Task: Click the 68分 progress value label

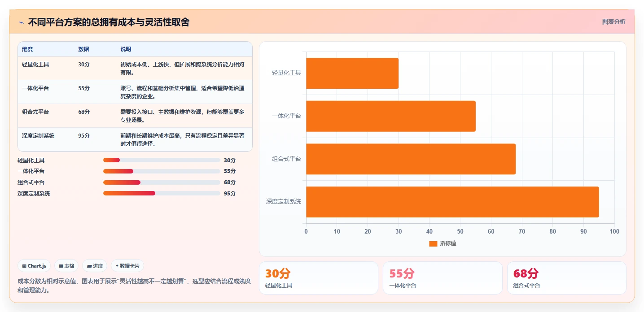Action: click(x=230, y=182)
